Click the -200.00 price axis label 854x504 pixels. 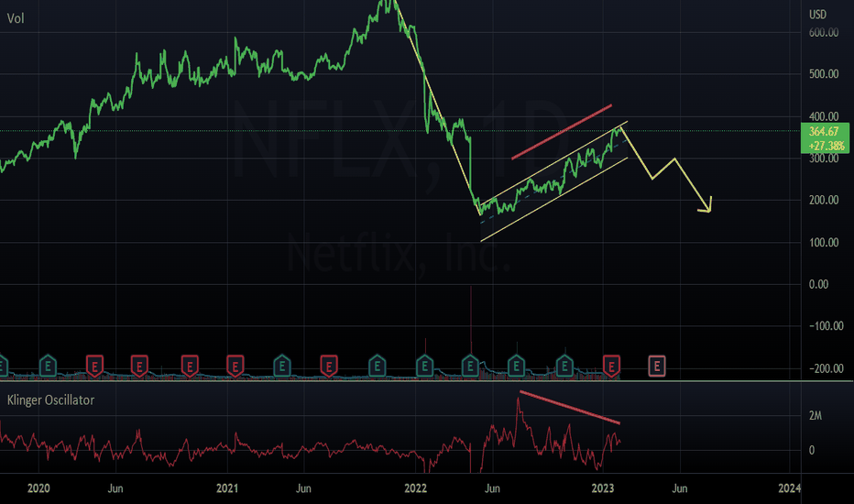tap(827, 369)
